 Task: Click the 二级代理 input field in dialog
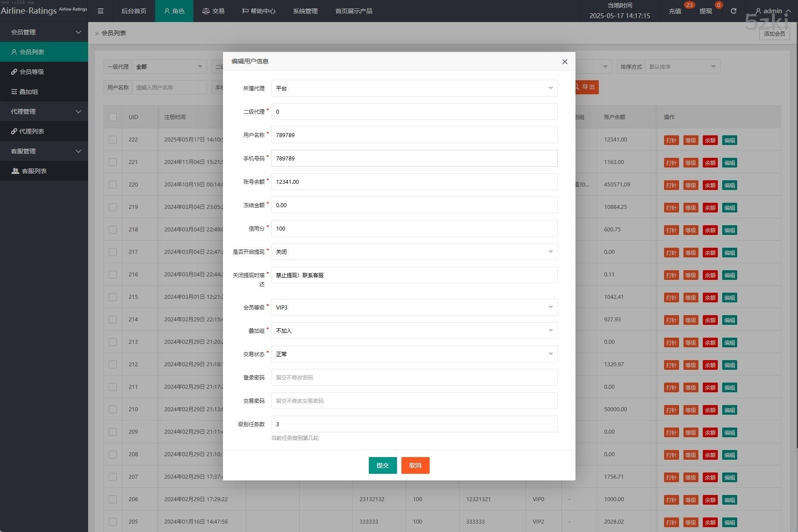(x=414, y=112)
